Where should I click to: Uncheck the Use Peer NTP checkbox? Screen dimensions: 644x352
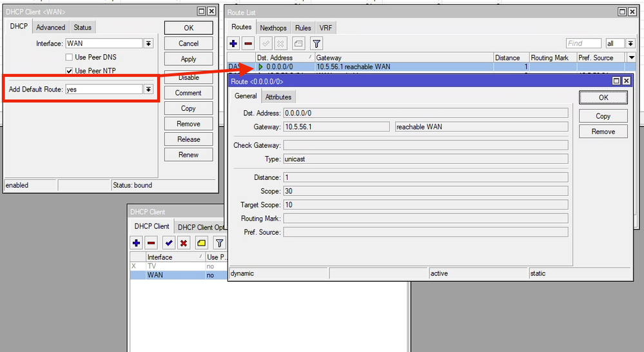tap(69, 71)
